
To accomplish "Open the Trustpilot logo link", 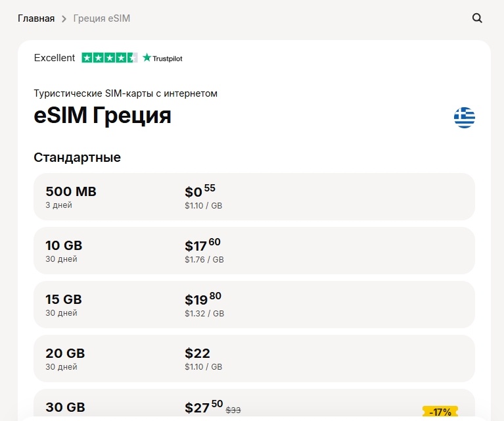I will [163, 58].
